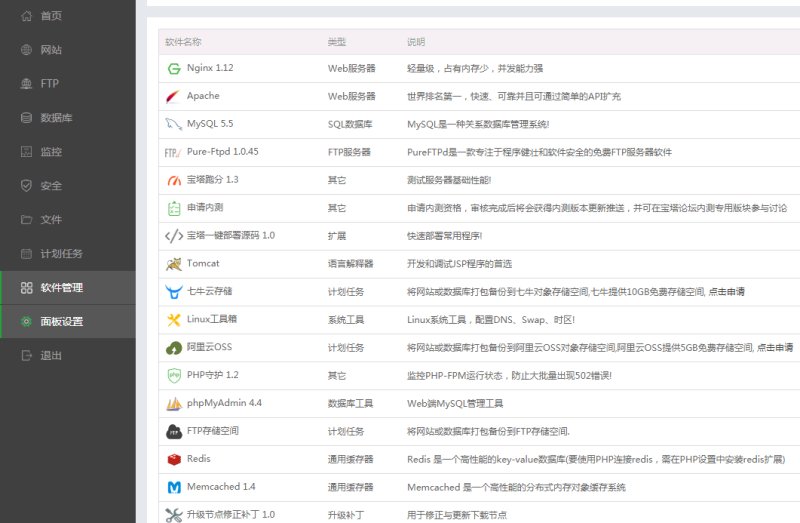
Task: Click the Pure-Ftpd FTP icon
Action: tap(173, 153)
